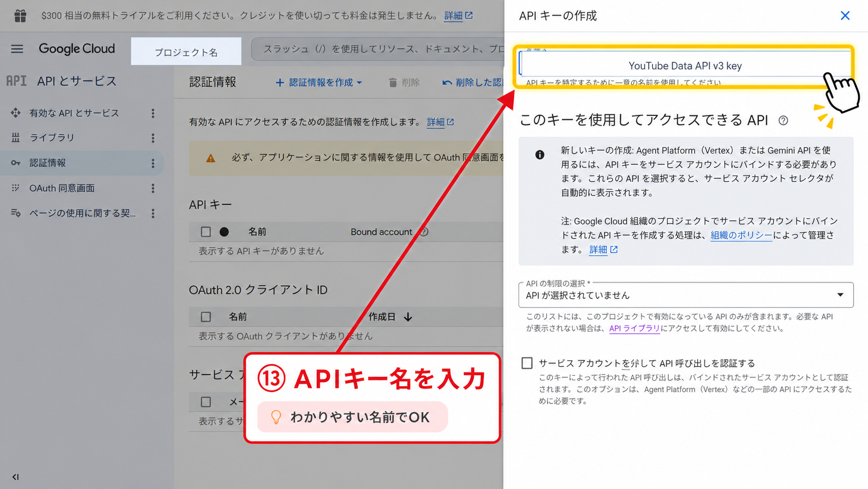The height and width of the screenshot is (489, 868).
Task: Open more options for ページの使用に関する契約
Action: (x=153, y=213)
